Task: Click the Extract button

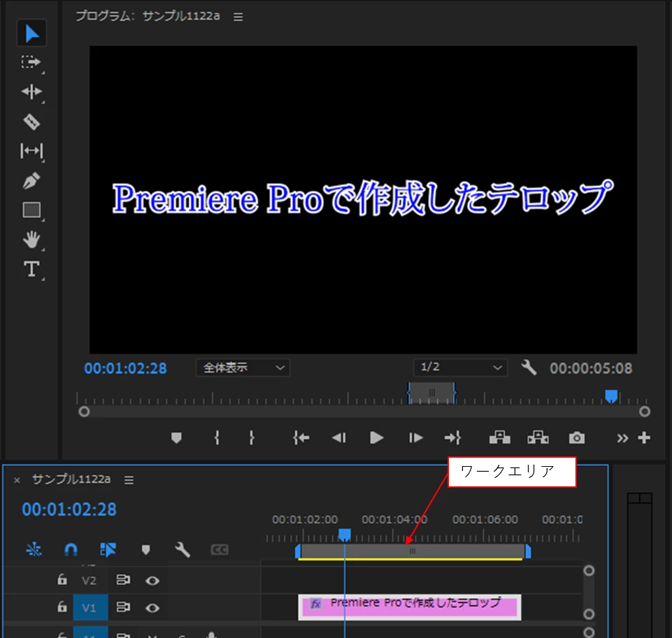Action: pyautogui.click(x=538, y=437)
